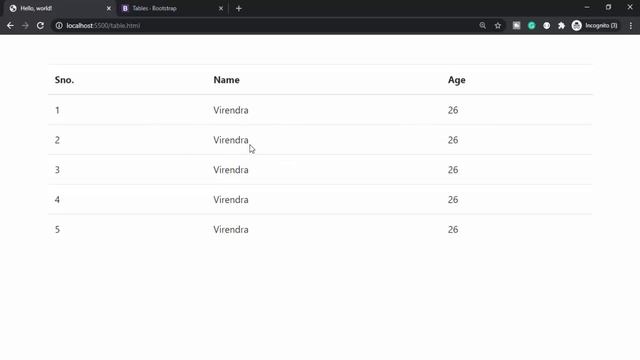Viewport: 640px width, 360px height.
Task: Go back to previous page
Action: (10, 25)
